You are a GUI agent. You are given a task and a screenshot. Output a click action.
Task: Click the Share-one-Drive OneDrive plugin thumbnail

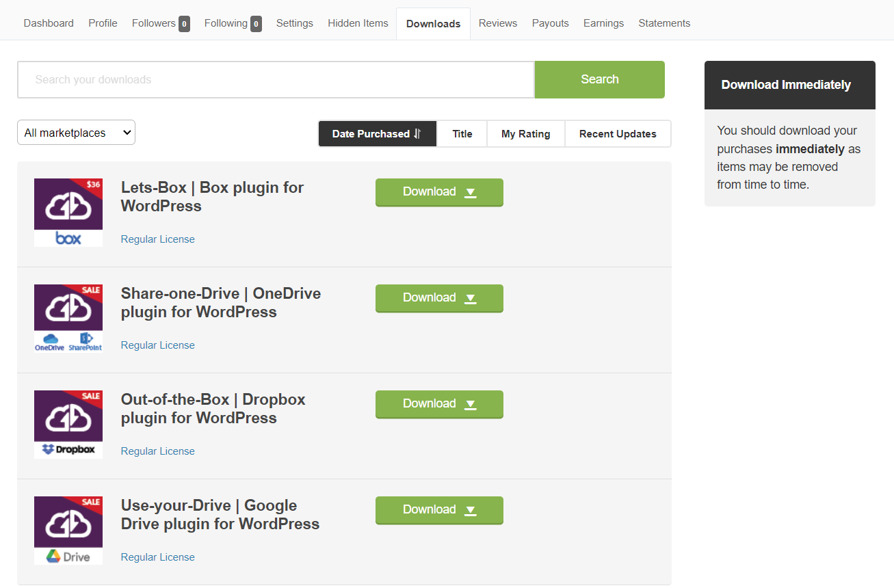pos(68,319)
